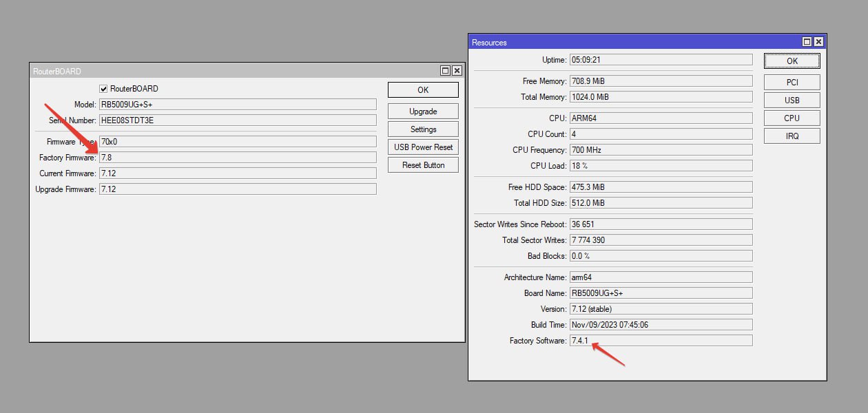
Task: Click OK in the Resources window
Action: 792,61
